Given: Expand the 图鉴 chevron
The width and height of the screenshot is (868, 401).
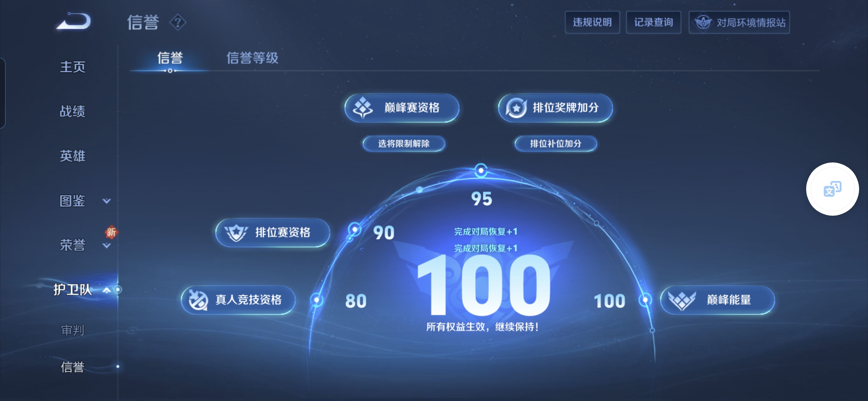Looking at the screenshot, I should (x=107, y=201).
